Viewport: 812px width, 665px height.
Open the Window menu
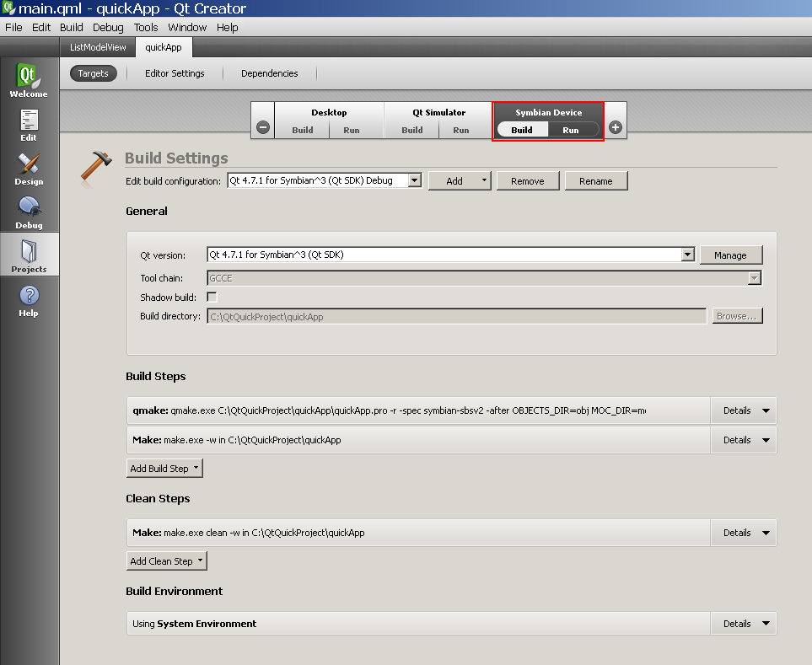tap(187, 28)
